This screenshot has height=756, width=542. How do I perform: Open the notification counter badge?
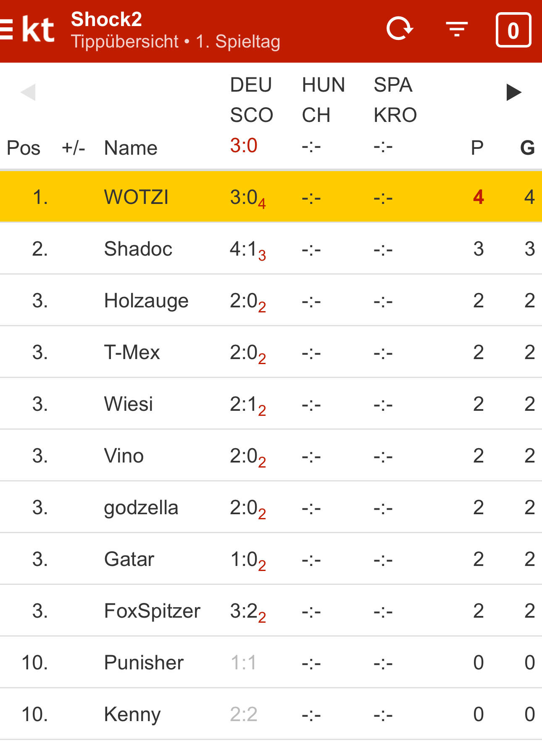coord(513,30)
